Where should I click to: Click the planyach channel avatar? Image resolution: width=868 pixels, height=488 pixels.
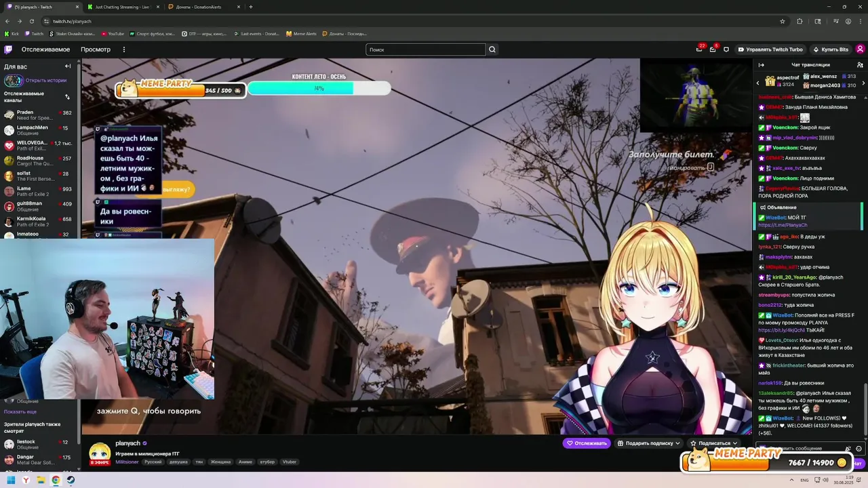point(100,452)
